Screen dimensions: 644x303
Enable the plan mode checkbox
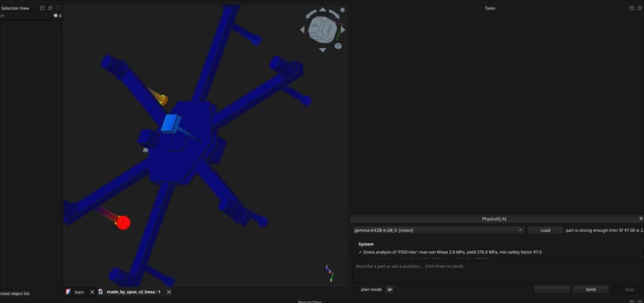(x=356, y=289)
